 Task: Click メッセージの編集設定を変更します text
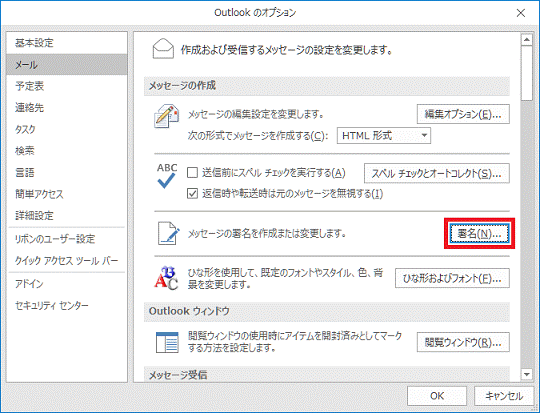[256, 114]
